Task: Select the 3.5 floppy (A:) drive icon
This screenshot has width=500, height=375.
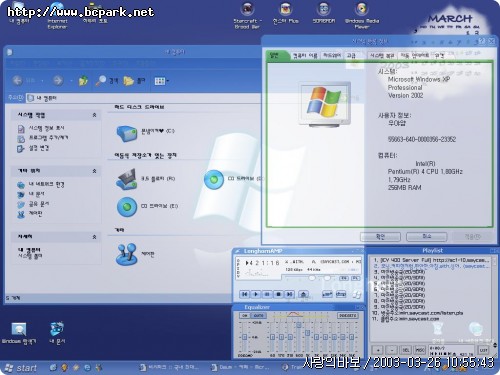Action: click(126, 179)
